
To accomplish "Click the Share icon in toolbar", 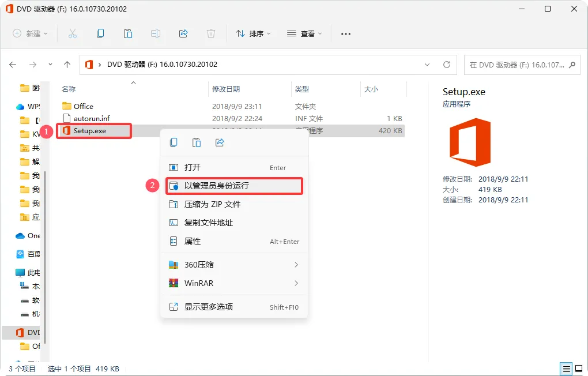I will click(x=183, y=34).
